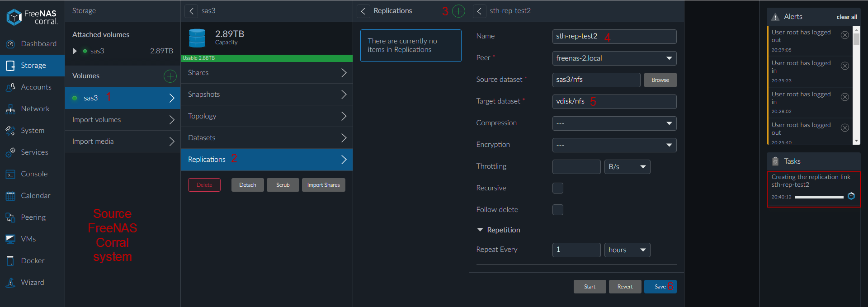
Task: Tick the Follow delete checkbox
Action: (x=558, y=210)
